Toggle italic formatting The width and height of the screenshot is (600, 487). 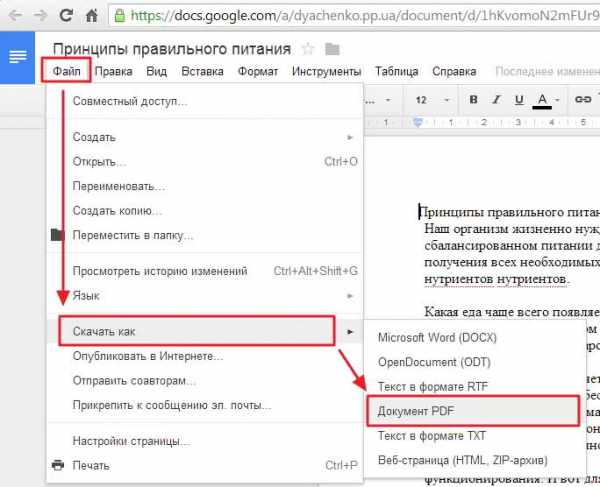point(496,100)
